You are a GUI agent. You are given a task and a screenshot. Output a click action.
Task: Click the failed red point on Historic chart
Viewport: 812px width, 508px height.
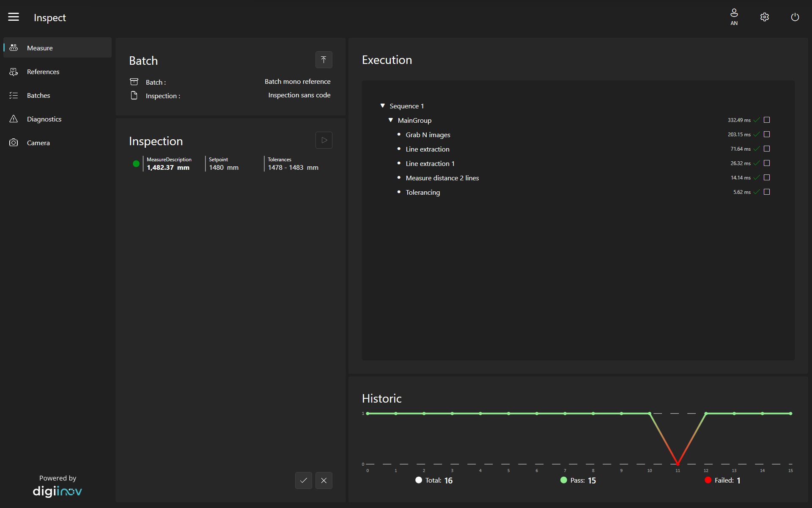(x=678, y=464)
